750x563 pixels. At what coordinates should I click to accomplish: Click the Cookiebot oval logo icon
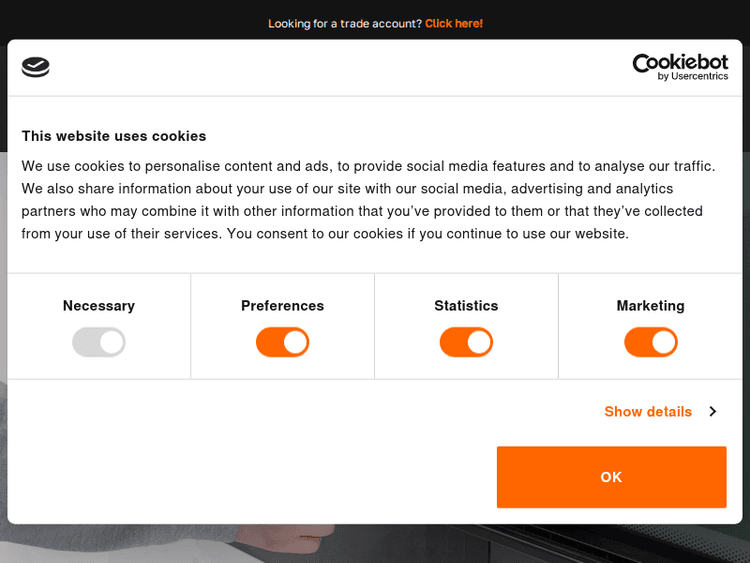click(x=36, y=67)
